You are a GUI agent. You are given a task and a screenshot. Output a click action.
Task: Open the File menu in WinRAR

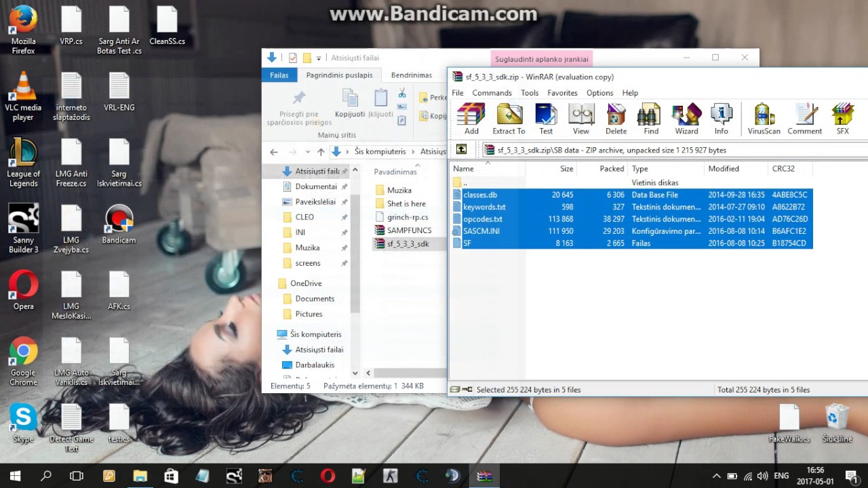(458, 93)
